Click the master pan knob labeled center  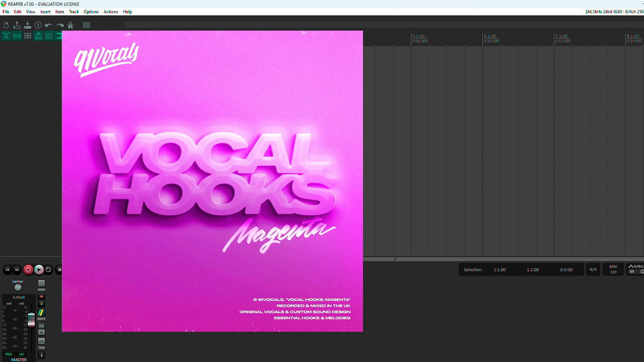point(18,288)
